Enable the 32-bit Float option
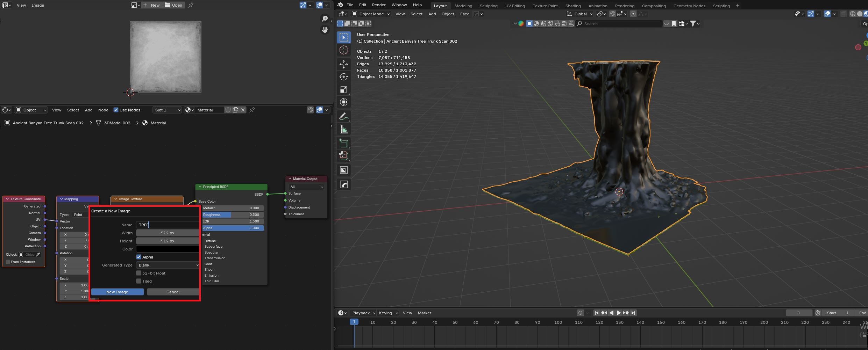The height and width of the screenshot is (350, 868). (139, 273)
